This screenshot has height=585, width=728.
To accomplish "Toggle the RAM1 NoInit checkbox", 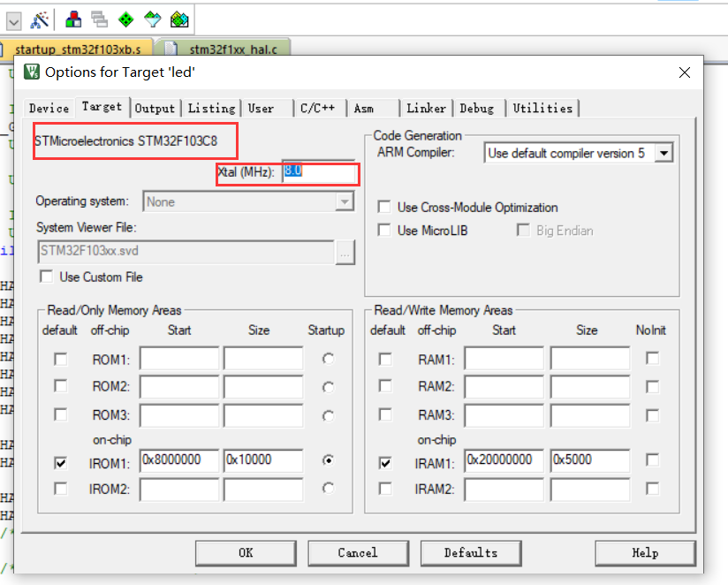I will click(x=652, y=358).
